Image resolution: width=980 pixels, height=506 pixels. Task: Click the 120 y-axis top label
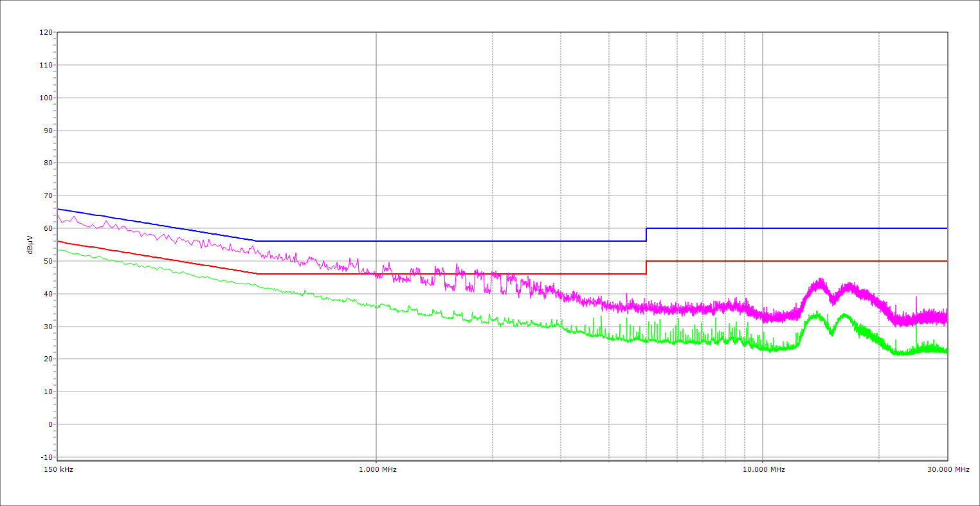[x=45, y=33]
